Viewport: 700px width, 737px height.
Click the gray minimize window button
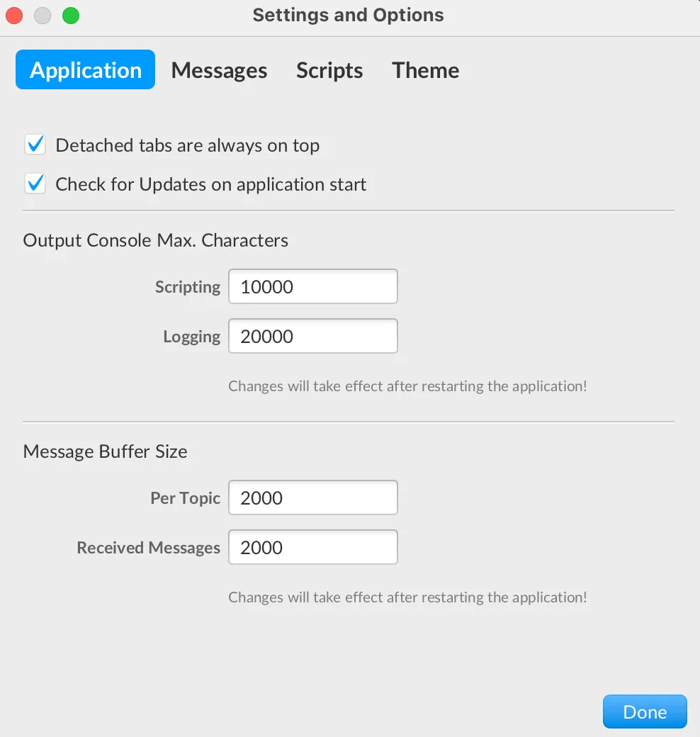43,16
